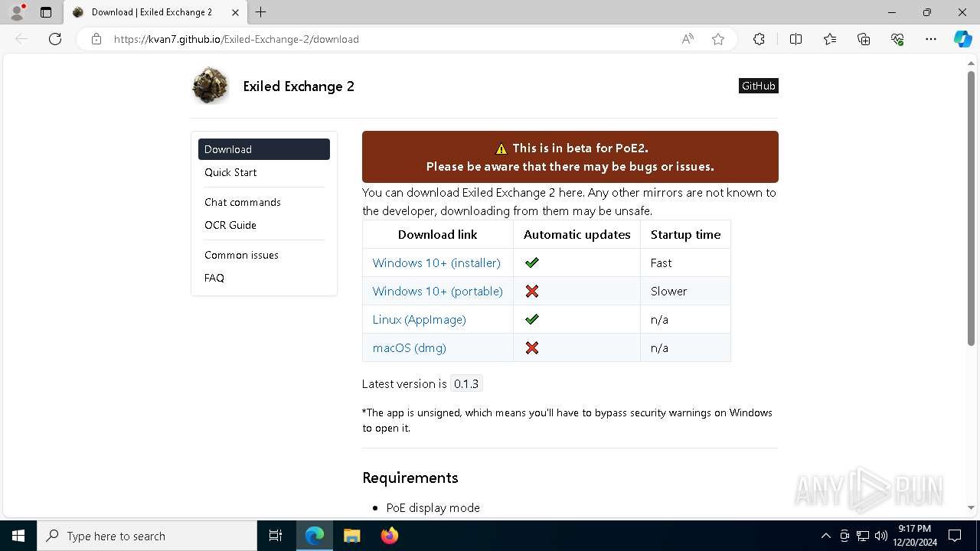Viewport: 980px width, 551px height.
Task: Open Settings and more ellipsis menu
Action: coord(931,39)
